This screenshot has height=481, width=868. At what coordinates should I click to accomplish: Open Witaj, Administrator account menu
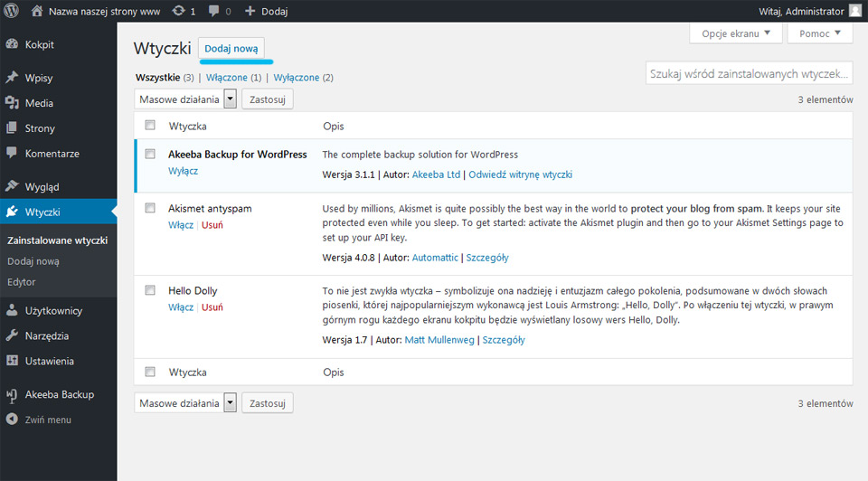pos(810,11)
